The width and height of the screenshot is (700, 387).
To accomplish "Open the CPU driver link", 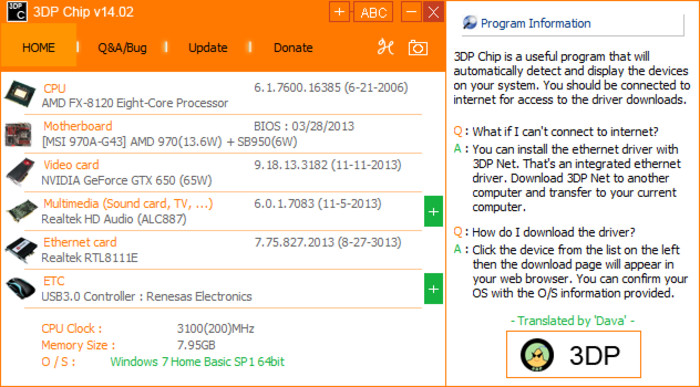I will coord(54,88).
